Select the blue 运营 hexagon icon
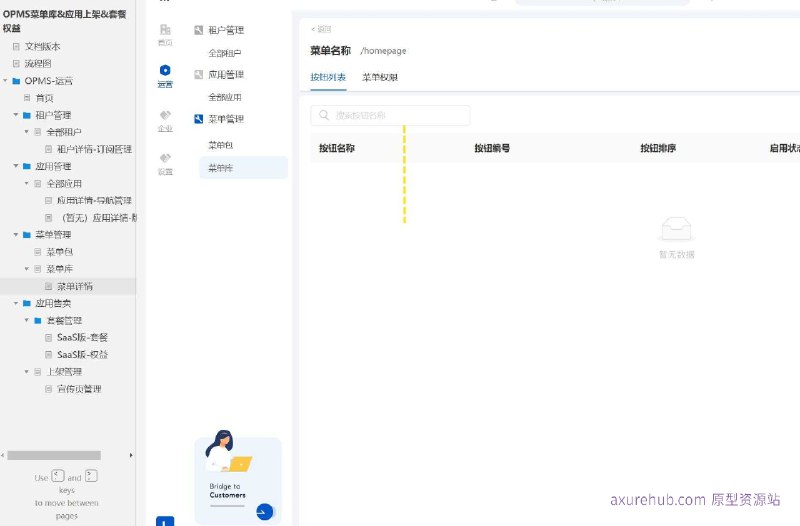 pos(165,70)
